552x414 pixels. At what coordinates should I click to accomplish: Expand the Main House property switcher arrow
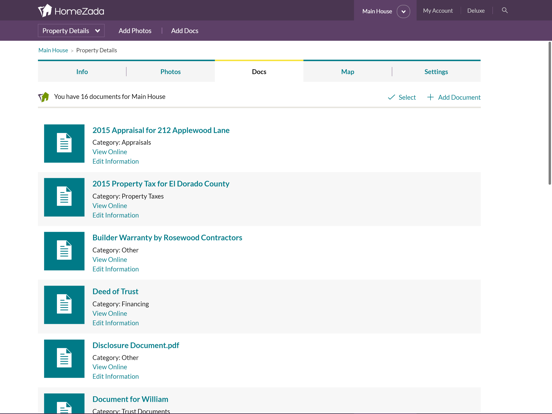[x=403, y=11]
